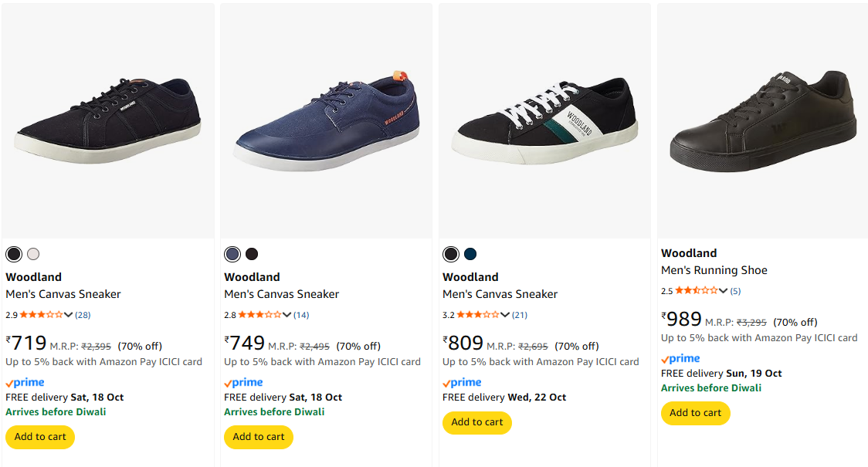View the 28 reviews of first sneaker

[x=83, y=315]
